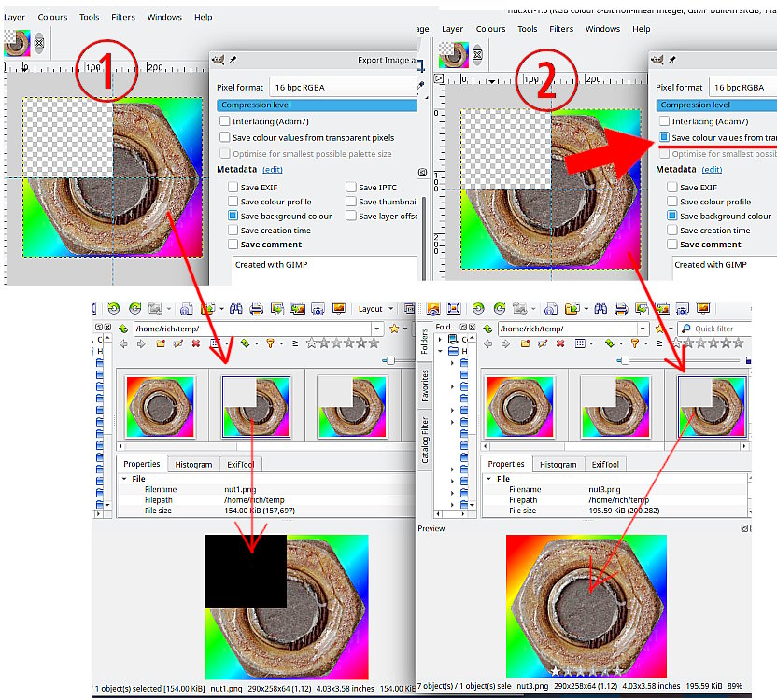Screen dimensions: 777x700
Task: Tick Save colour profile in second export dialog
Action: pyautogui.click(x=672, y=201)
